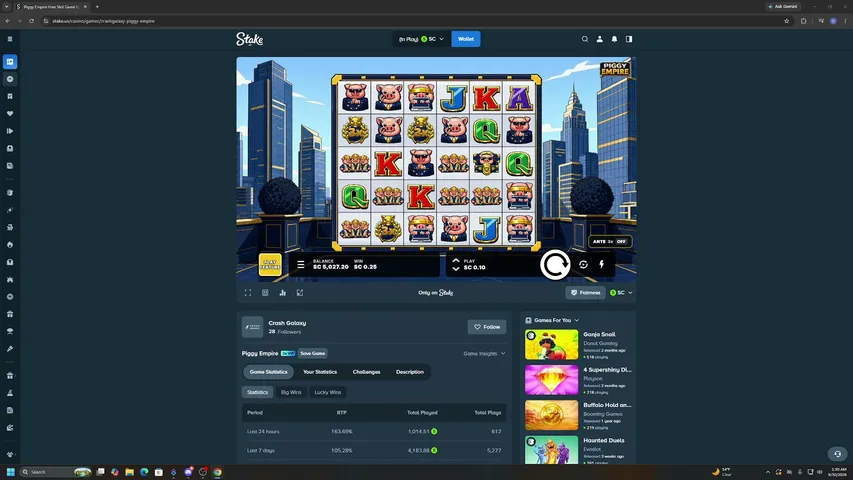Open the user profile icon in the header
Viewport: 853px width, 480px height.
click(599, 39)
